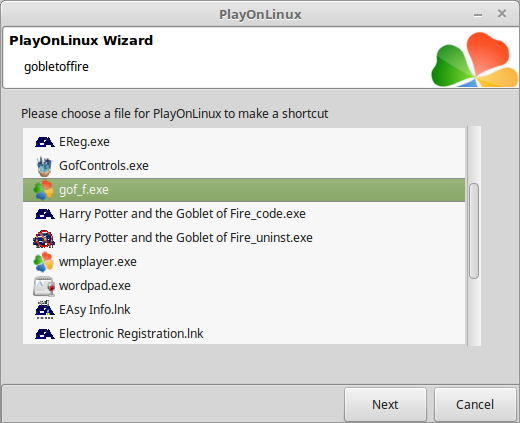
Task: Choose GofControls.exe from the list
Action: pos(244,166)
